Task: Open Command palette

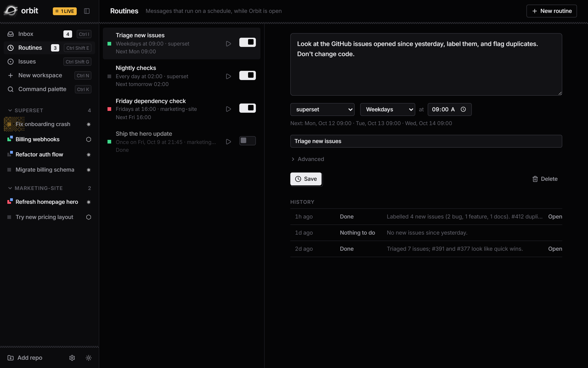Action: click(49, 89)
